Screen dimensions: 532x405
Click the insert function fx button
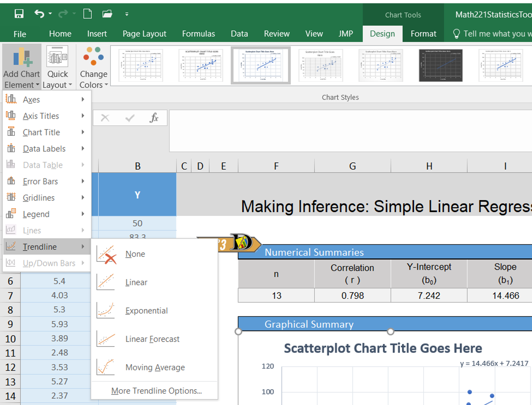(154, 118)
